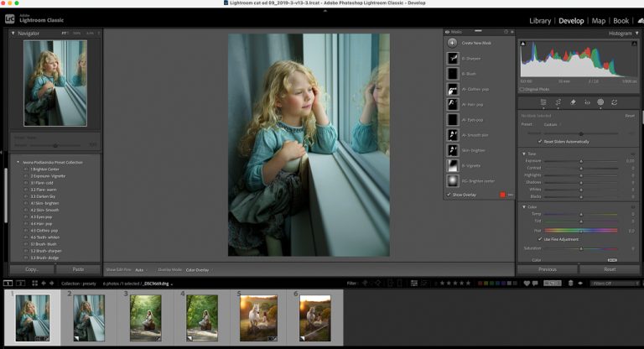
Task: Select the Crop Overlay tool icon
Action: click(x=558, y=102)
